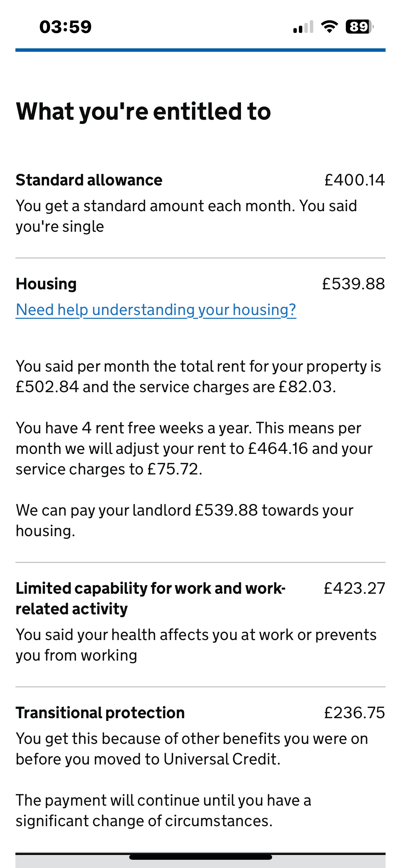The height and width of the screenshot is (868, 401).
Task: Tap the 'significant change of circumstances' paragraph
Action: 163,811
